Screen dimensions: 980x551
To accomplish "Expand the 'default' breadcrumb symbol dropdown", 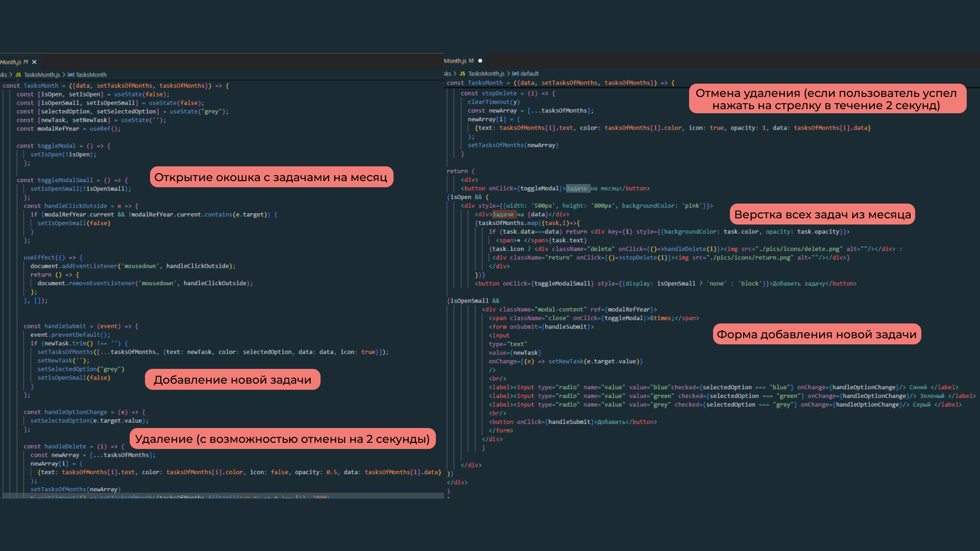I will (x=529, y=74).
